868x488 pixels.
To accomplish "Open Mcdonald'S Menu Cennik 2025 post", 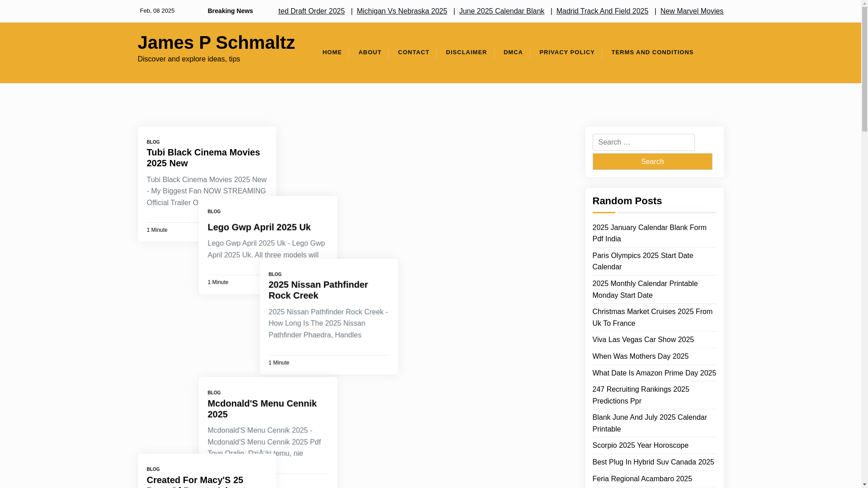I will [262, 409].
